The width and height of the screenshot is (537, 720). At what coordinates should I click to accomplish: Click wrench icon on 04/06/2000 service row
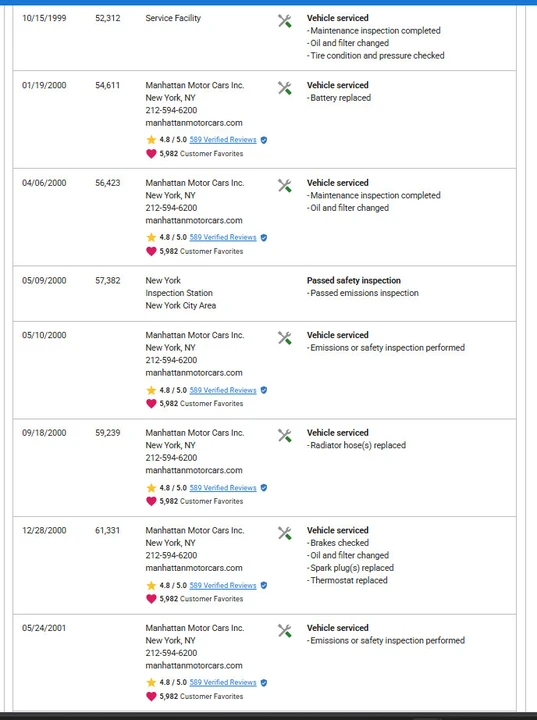pyautogui.click(x=284, y=186)
